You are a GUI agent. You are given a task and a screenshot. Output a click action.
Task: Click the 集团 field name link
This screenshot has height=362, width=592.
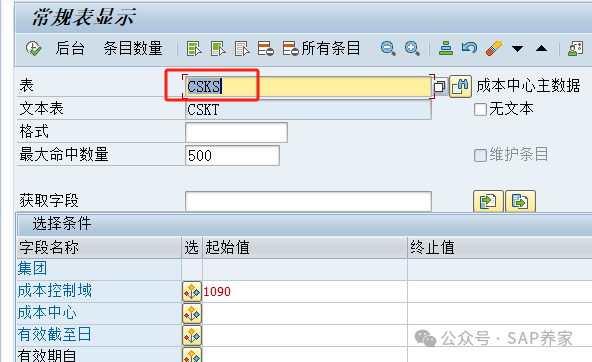(x=32, y=268)
